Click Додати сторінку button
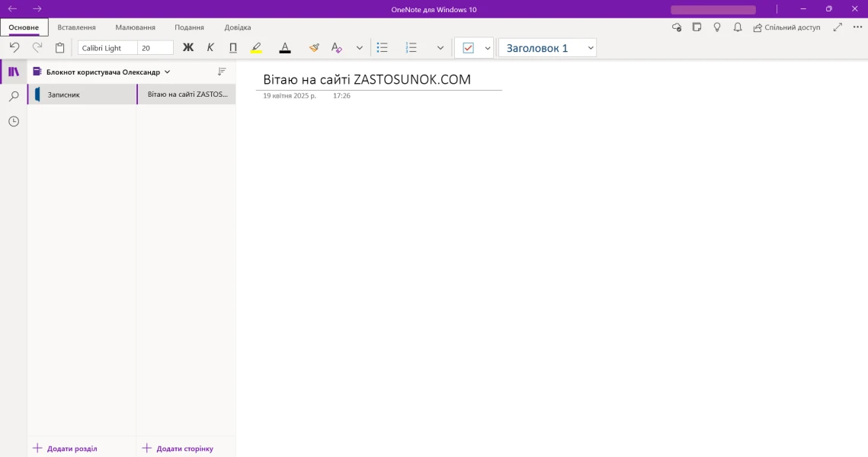The height and width of the screenshot is (457, 868). pos(178,449)
